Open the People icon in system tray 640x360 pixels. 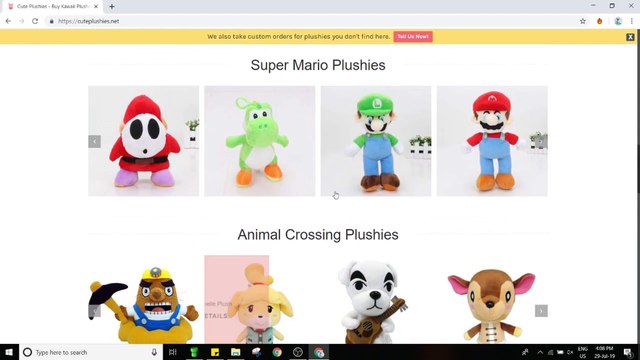[x=525, y=352]
